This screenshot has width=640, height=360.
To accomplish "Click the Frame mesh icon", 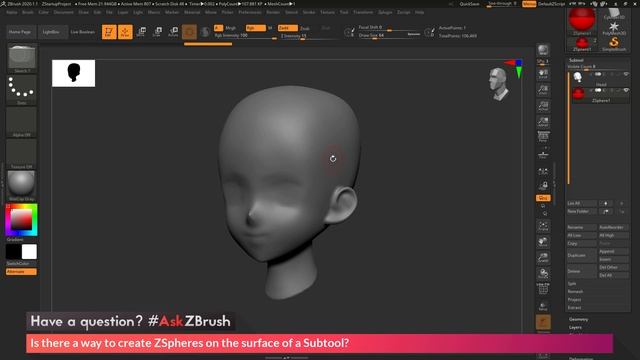I will click(x=543, y=226).
